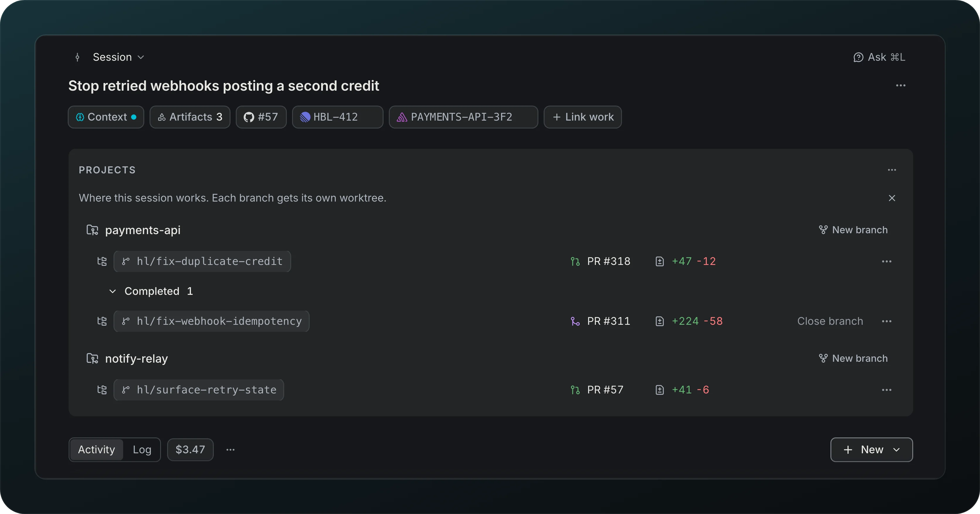
Task: Open the session title more-options menu
Action: pyautogui.click(x=901, y=85)
